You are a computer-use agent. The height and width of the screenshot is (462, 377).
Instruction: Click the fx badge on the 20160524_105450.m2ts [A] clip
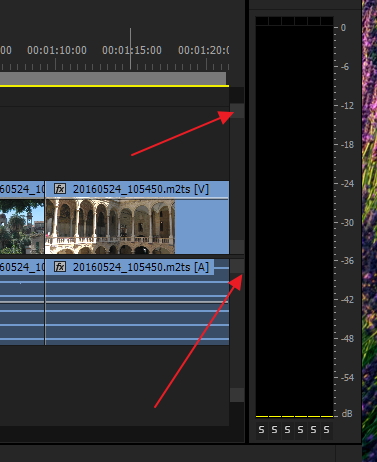[60, 267]
